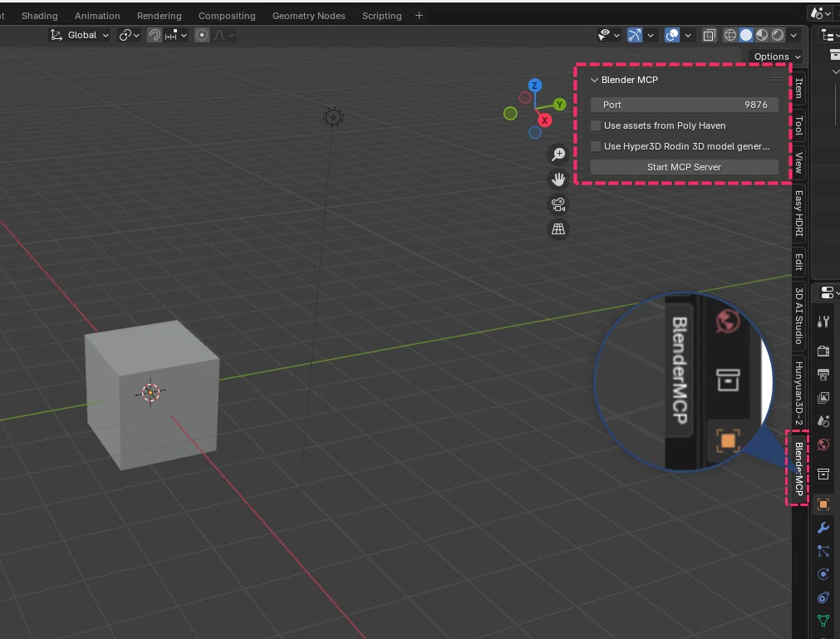Open the Output properties printer icon
Image resolution: width=840 pixels, height=639 pixels.
coord(823,375)
